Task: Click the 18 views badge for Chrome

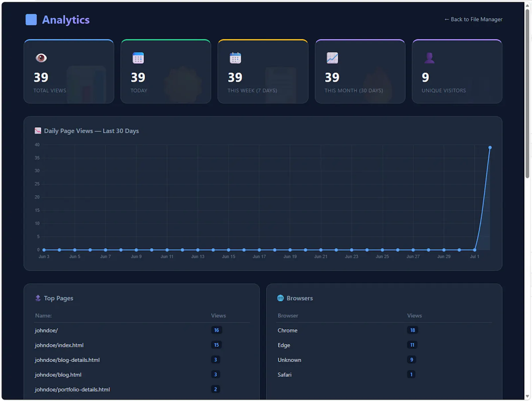Action: 413,330
